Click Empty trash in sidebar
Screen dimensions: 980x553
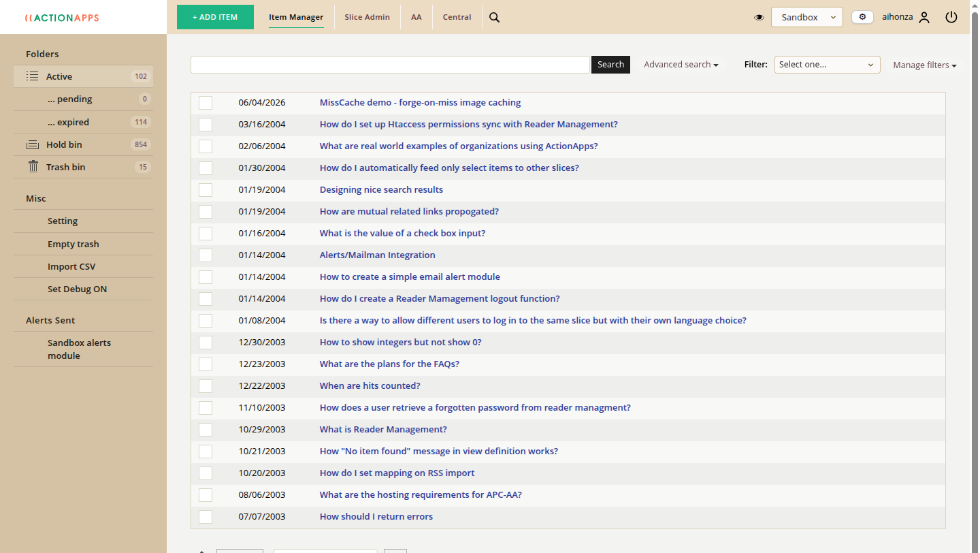click(73, 244)
